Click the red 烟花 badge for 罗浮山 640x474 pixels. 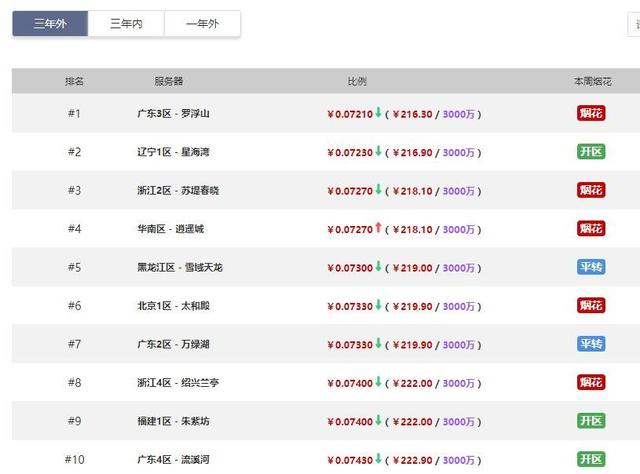591,113
